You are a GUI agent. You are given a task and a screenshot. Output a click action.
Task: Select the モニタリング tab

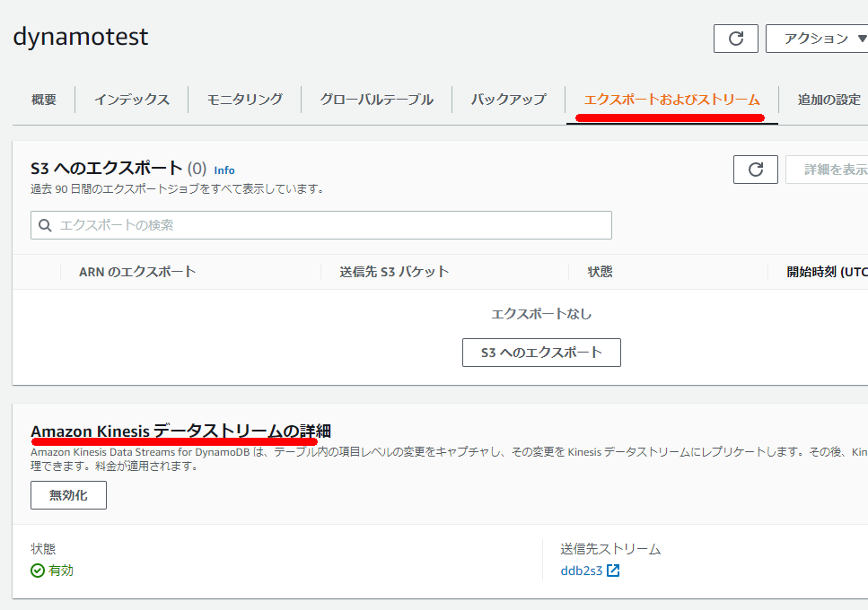point(244,100)
